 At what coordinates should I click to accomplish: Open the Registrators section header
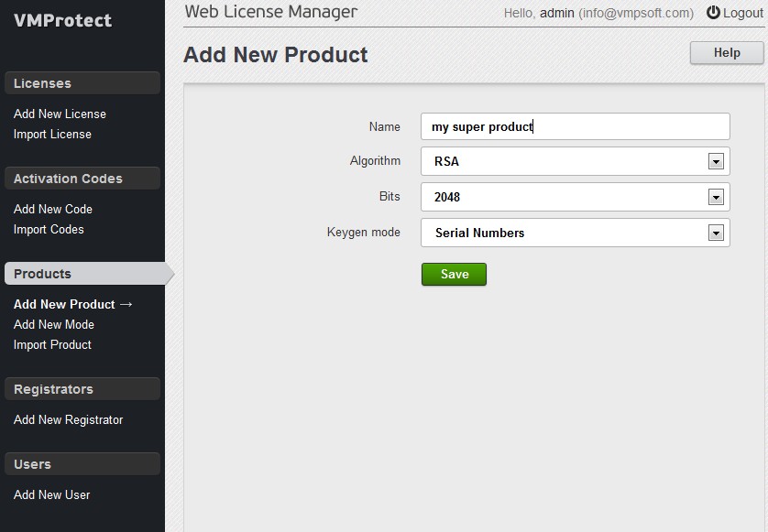(x=82, y=389)
